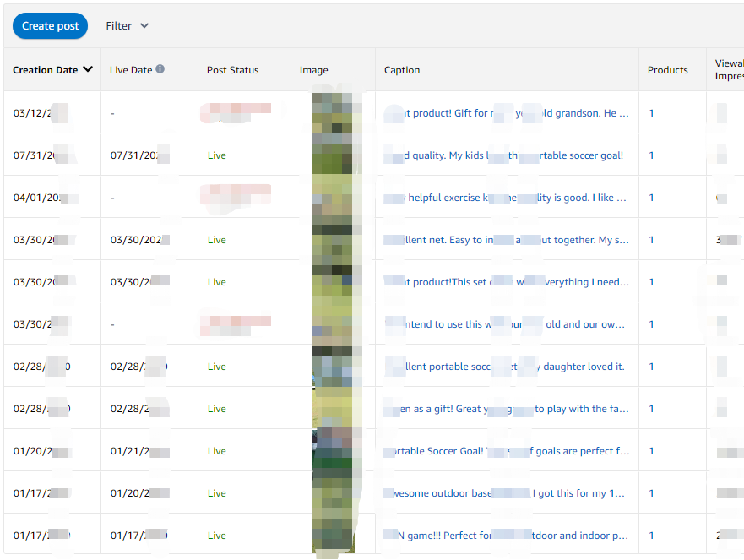Click the Post Status column header
Screen dimensions: 744x560
coord(232,70)
